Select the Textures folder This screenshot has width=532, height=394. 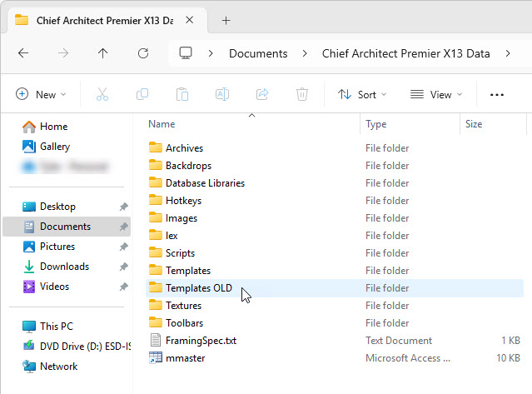click(334, 306)
